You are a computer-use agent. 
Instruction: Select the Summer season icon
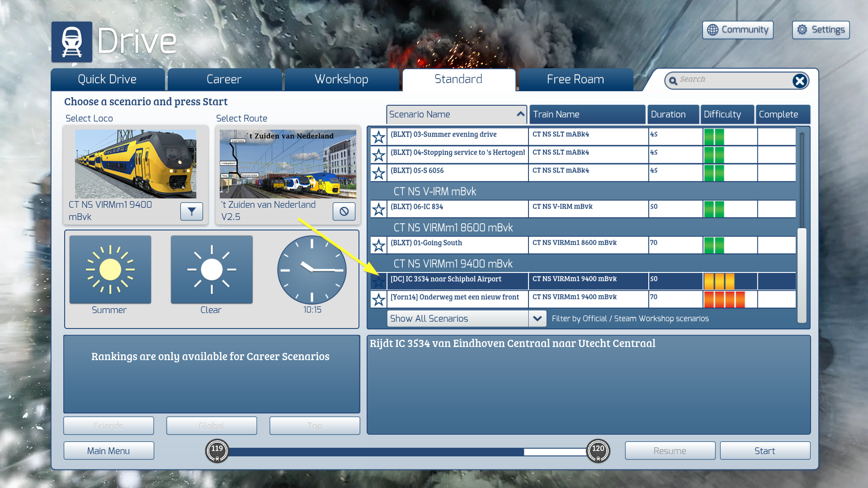point(110,270)
